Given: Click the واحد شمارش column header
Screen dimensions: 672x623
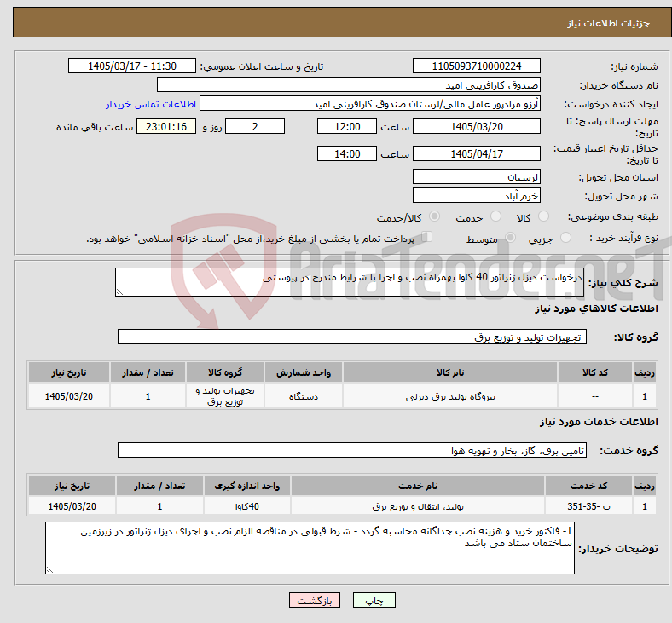Looking at the screenshot, I should pyautogui.click(x=304, y=372).
